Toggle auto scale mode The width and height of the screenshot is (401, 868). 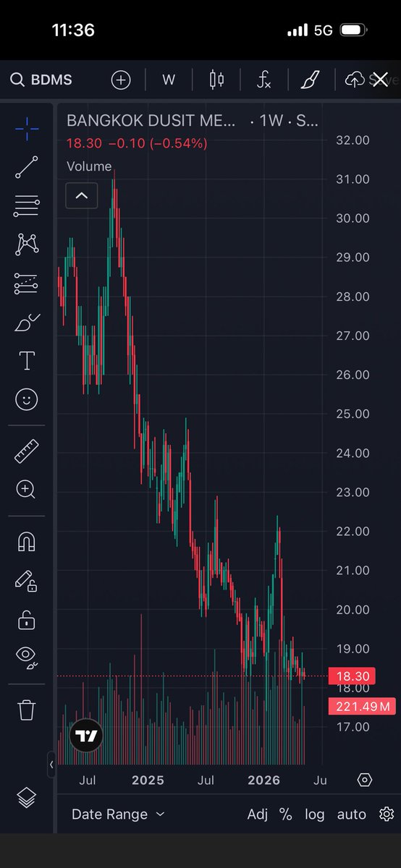pyautogui.click(x=352, y=814)
